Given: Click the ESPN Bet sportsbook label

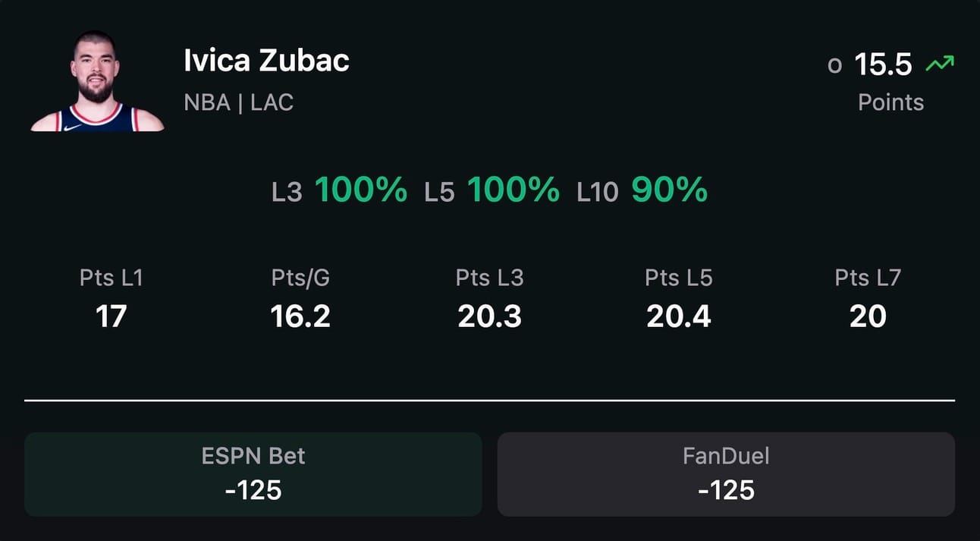Looking at the screenshot, I should click(x=253, y=456).
